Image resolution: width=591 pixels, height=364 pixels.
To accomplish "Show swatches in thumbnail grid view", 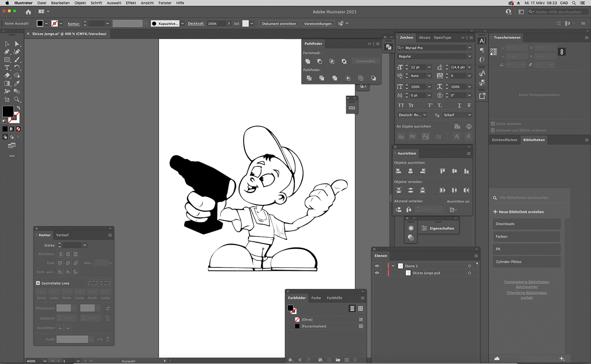I will pyautogui.click(x=361, y=309).
